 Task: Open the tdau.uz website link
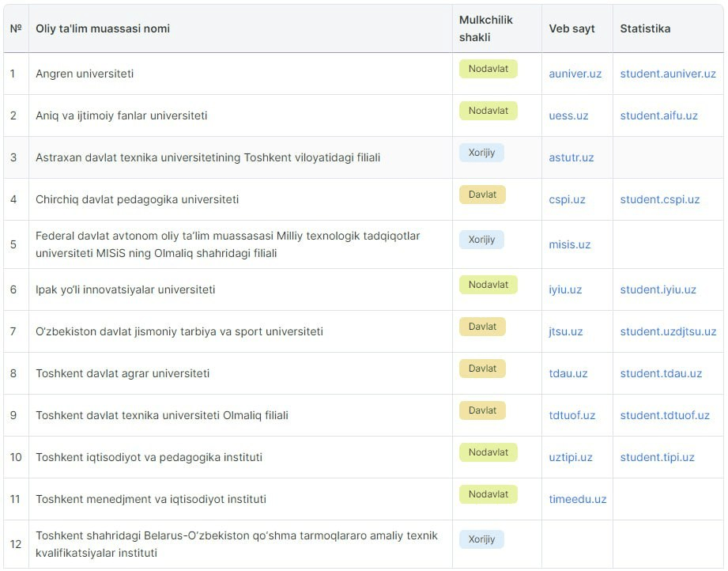point(568,373)
